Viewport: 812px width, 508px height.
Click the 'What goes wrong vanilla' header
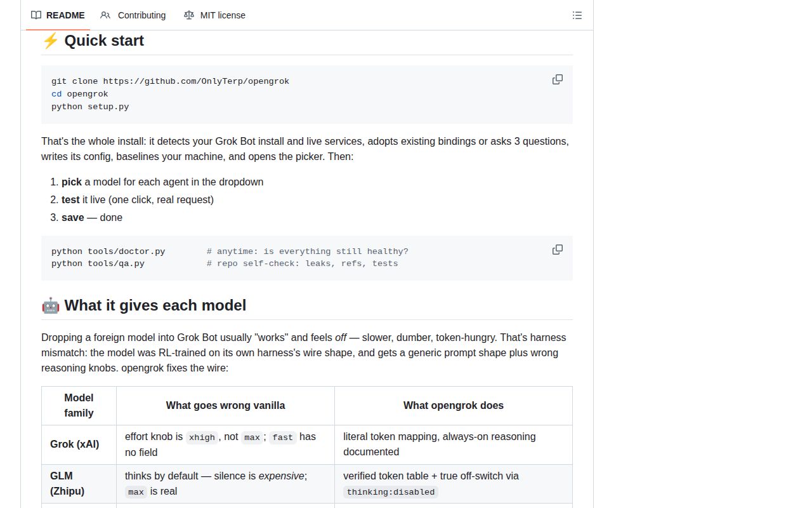click(225, 405)
